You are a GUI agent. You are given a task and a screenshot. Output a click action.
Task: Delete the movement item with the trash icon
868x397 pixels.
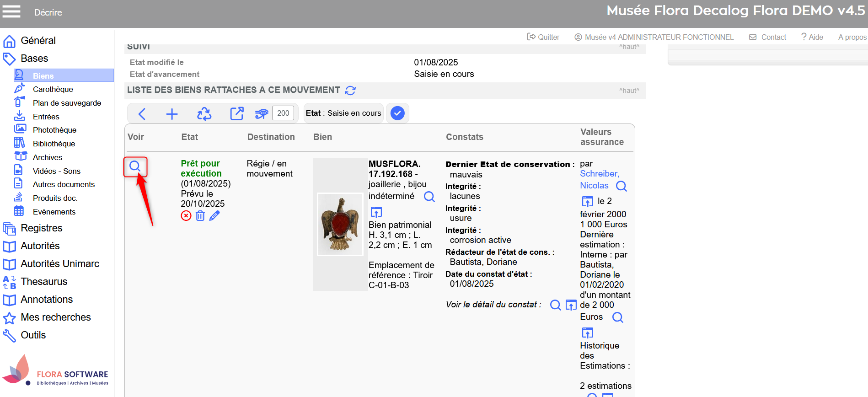200,216
